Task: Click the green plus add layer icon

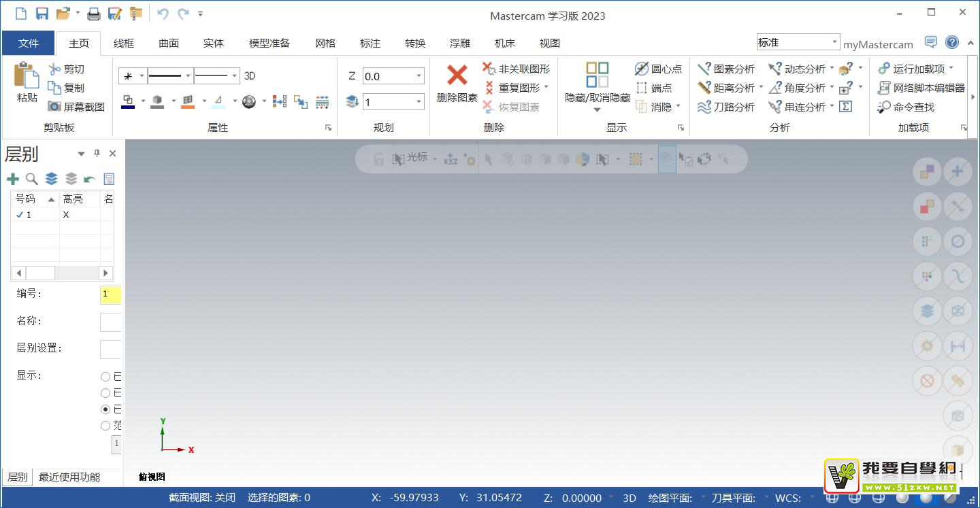Action: coord(13,179)
